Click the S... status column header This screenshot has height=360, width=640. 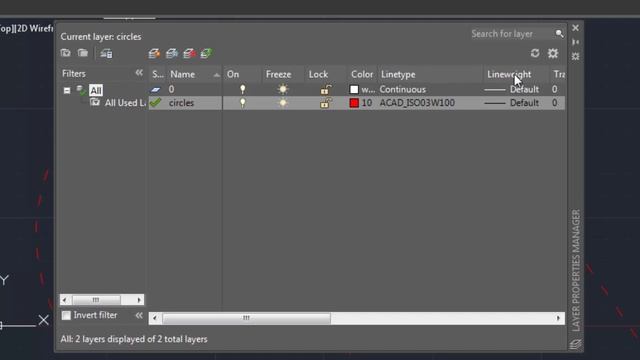[x=158, y=74]
